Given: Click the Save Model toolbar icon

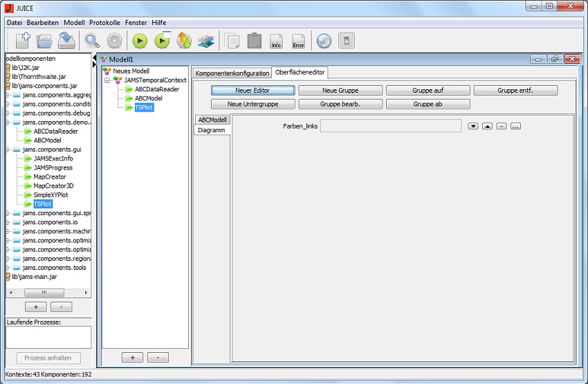Looking at the screenshot, I should click(x=66, y=41).
